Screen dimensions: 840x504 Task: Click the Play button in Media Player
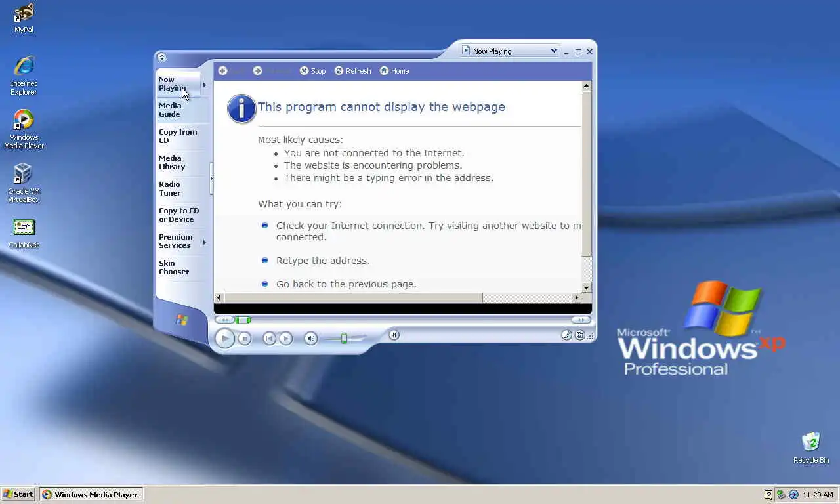click(x=224, y=338)
